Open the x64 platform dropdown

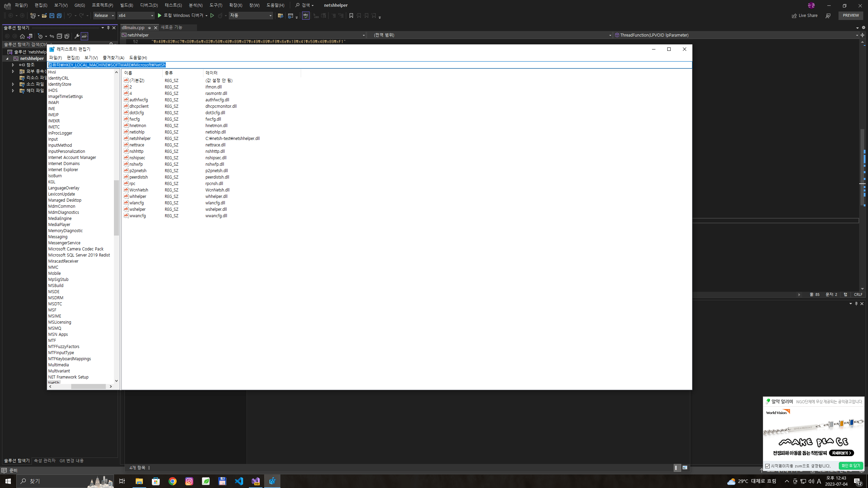click(x=136, y=16)
